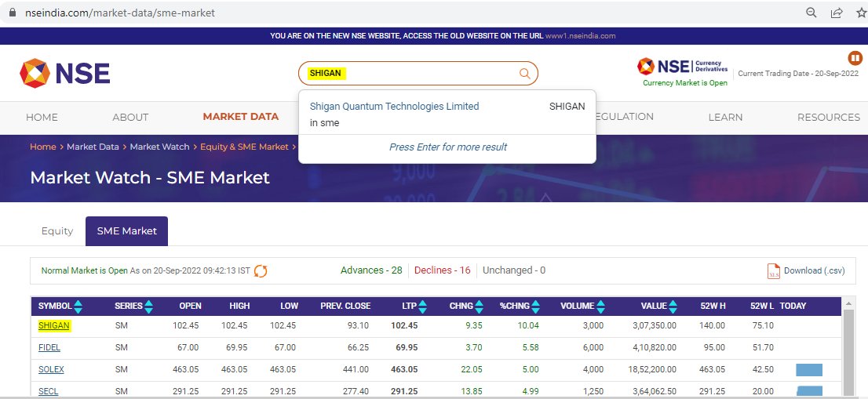Sort table by CHNG column
The width and height of the screenshot is (868, 399).
click(480, 307)
